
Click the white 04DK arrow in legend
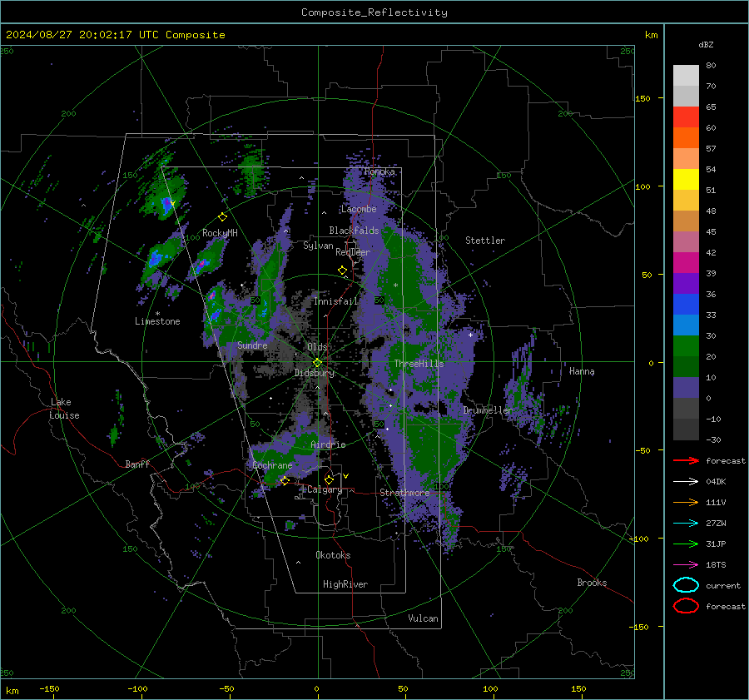[x=686, y=481]
